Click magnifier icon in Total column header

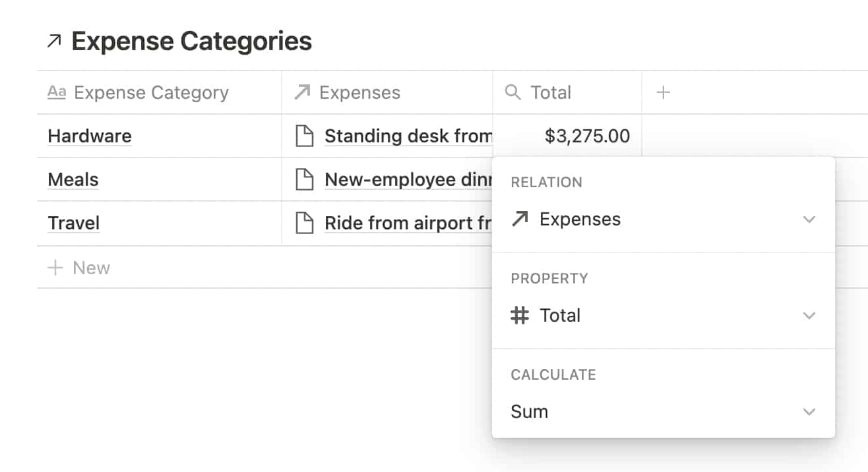tap(512, 93)
